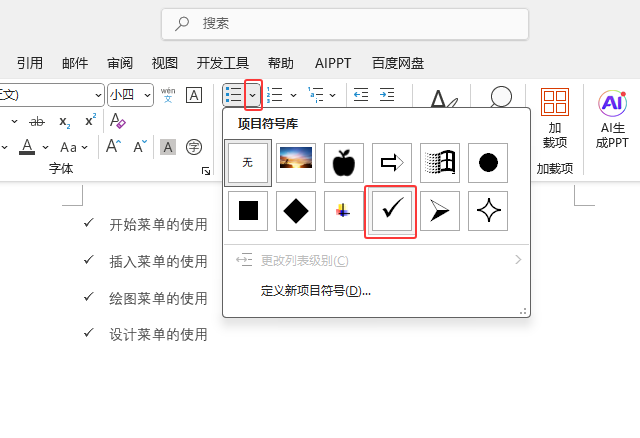The width and height of the screenshot is (640, 438).
Task: Open the multilevel list dropdown arrow
Action: (x=333, y=95)
